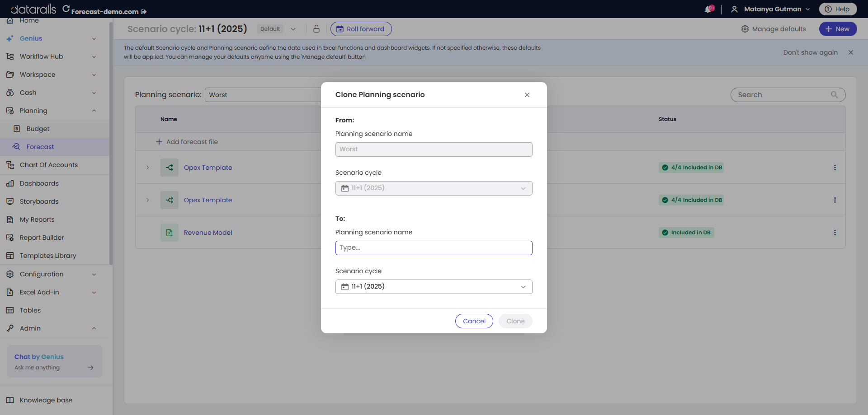Expand the Workflow Hub chevron
The height and width of the screenshot is (415, 868).
coord(94,56)
